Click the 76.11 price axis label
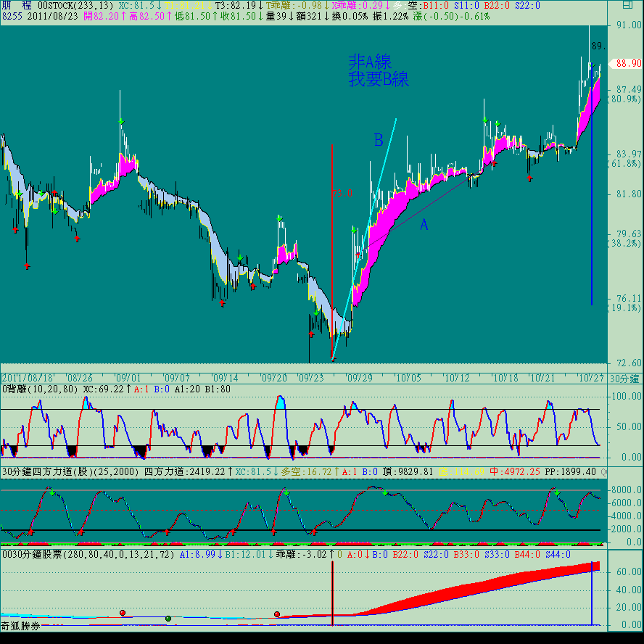This screenshot has width=644, height=644. (629, 298)
